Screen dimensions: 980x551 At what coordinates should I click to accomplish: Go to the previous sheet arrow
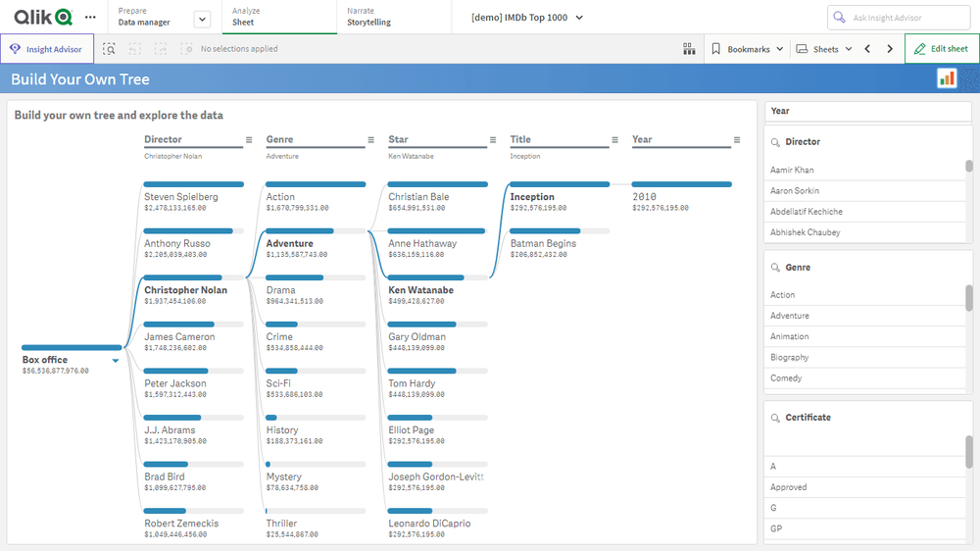click(867, 49)
